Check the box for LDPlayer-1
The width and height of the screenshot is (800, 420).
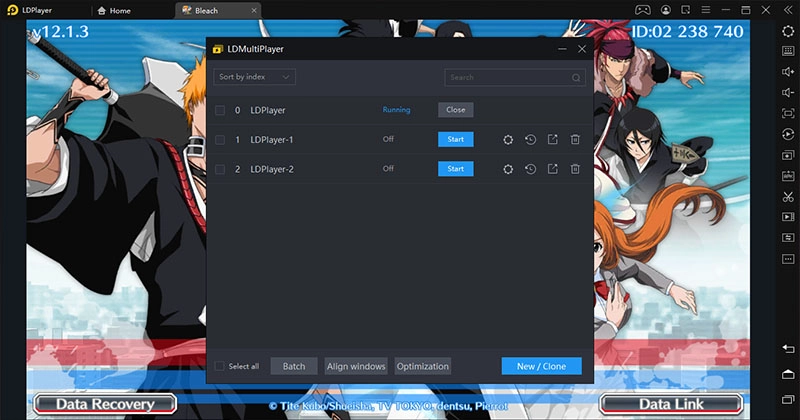coord(220,140)
